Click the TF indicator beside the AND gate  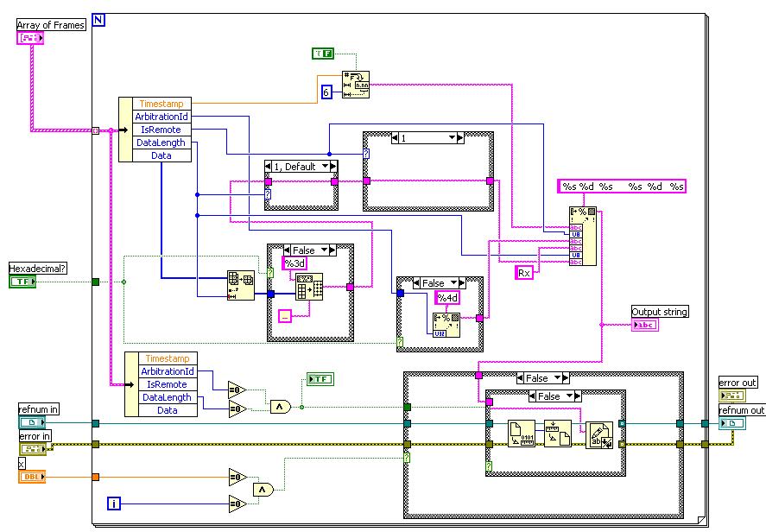pos(320,379)
